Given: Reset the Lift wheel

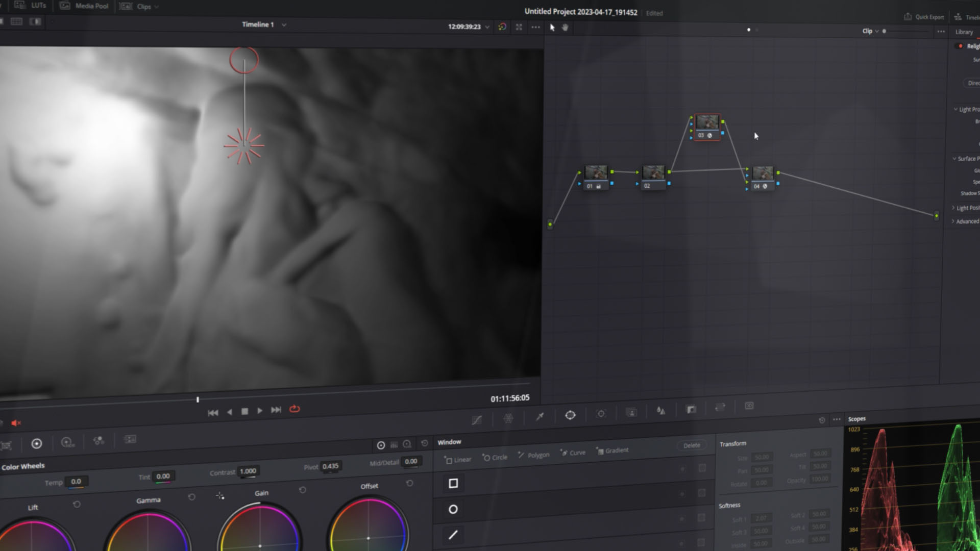Looking at the screenshot, I should click(x=77, y=504).
